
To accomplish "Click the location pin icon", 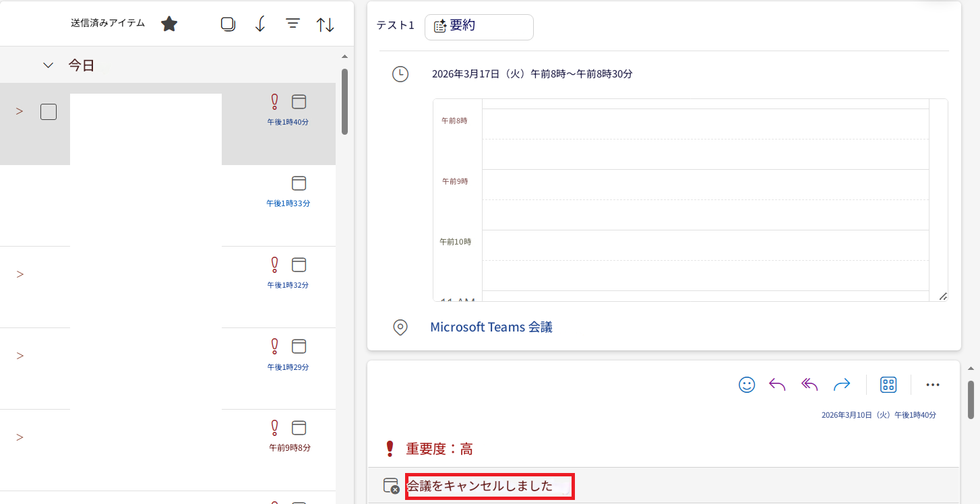I will tap(400, 327).
